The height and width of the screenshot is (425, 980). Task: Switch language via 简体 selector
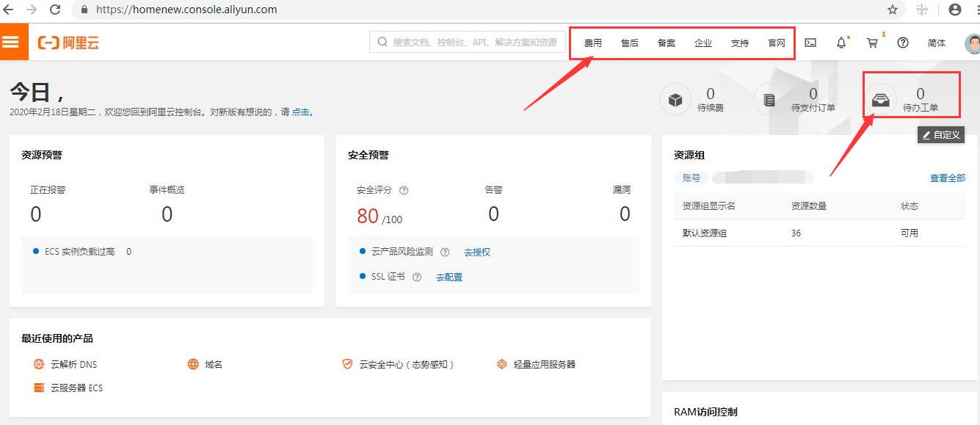[x=936, y=43]
